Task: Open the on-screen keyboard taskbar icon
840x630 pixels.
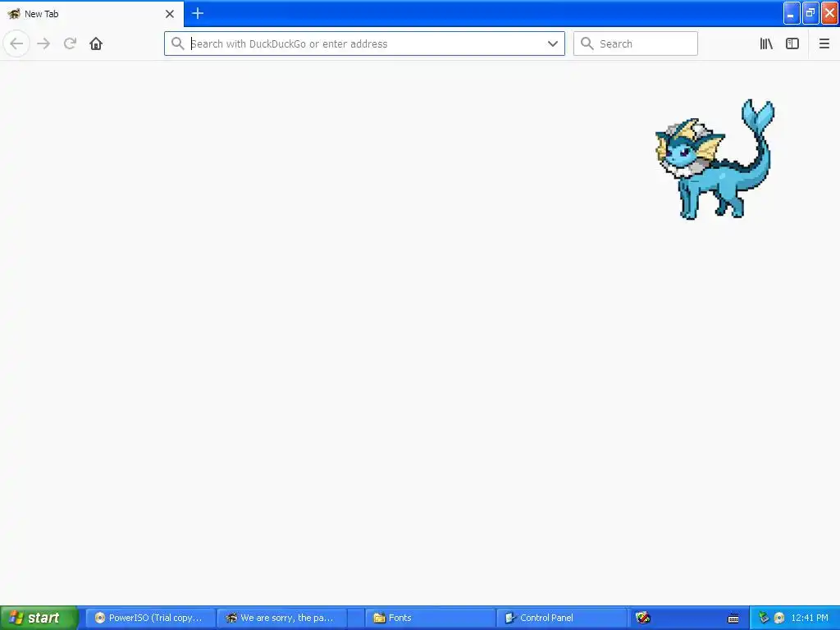Action: click(x=733, y=619)
